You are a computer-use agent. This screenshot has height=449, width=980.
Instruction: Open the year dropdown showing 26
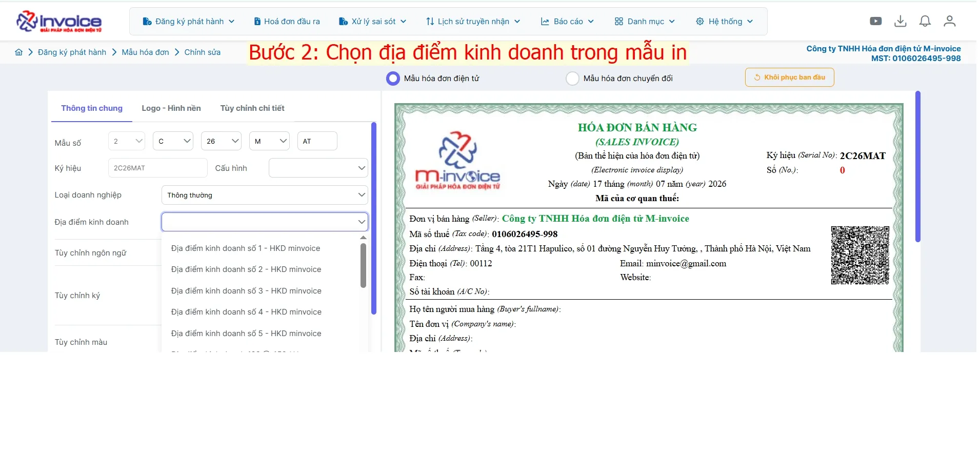[221, 141]
